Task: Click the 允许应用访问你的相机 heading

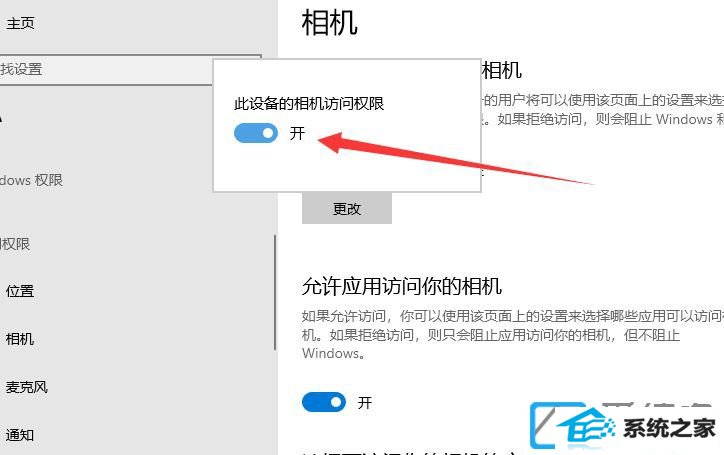Action: pyautogui.click(x=401, y=286)
